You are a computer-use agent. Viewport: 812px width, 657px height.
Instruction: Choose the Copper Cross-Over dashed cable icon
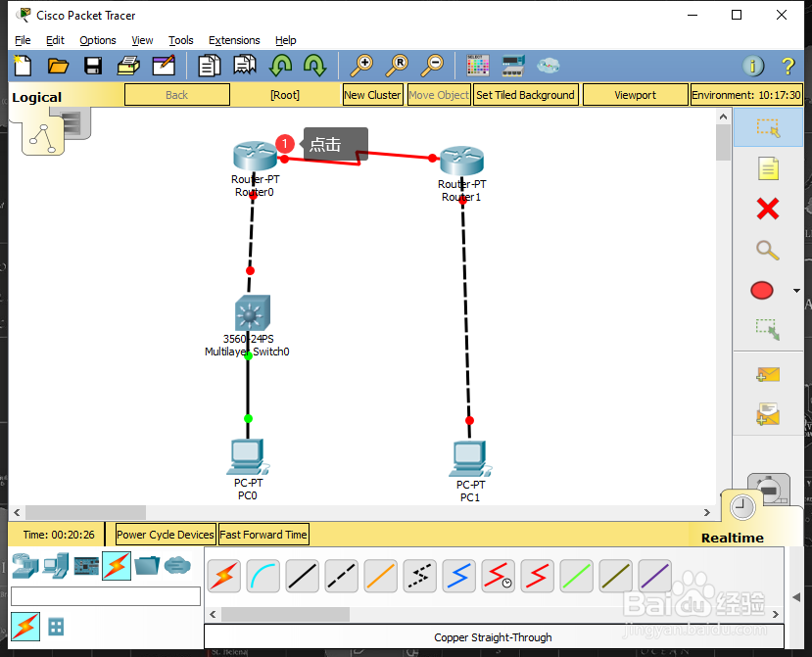point(341,576)
